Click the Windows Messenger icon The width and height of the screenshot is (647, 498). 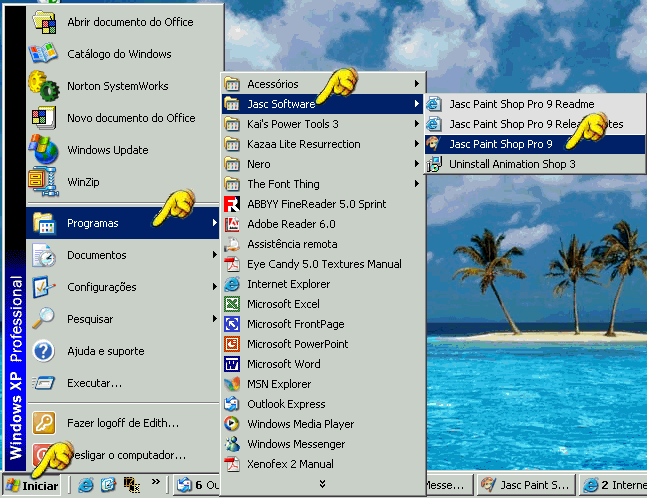232,444
